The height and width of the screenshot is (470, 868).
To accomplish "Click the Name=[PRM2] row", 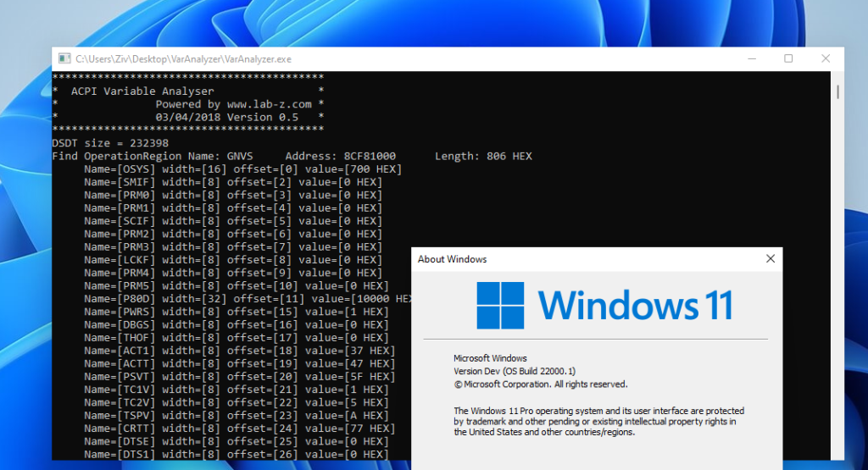I will tap(233, 234).
